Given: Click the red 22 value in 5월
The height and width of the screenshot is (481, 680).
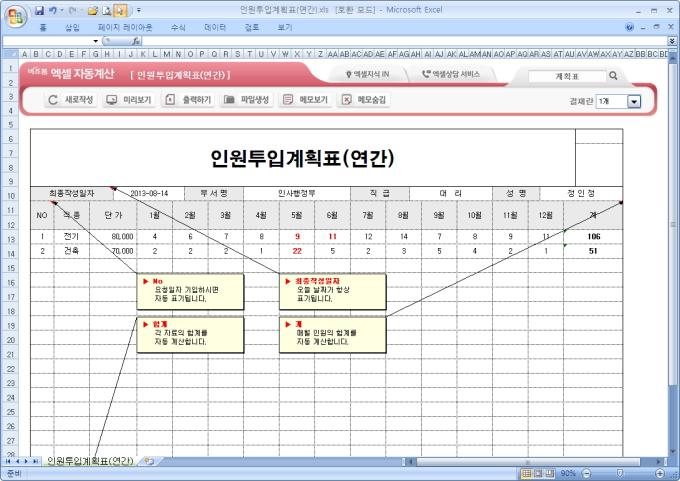Looking at the screenshot, I should 297,251.
